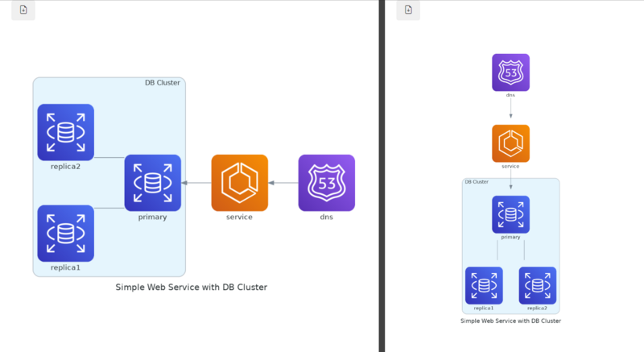The image size is (644, 352).
Task: Click the DB Cluster label in right diagram
Action: [477, 182]
